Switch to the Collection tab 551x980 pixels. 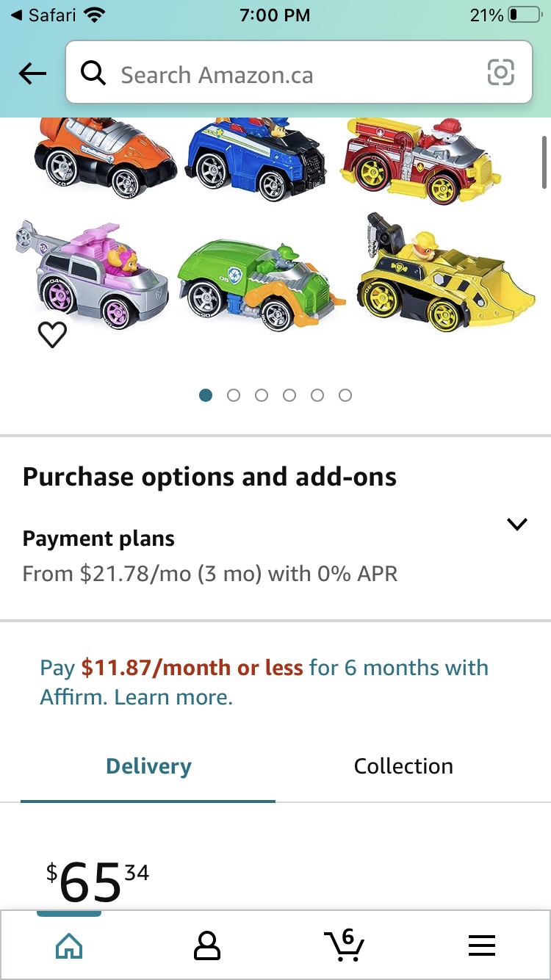point(403,766)
